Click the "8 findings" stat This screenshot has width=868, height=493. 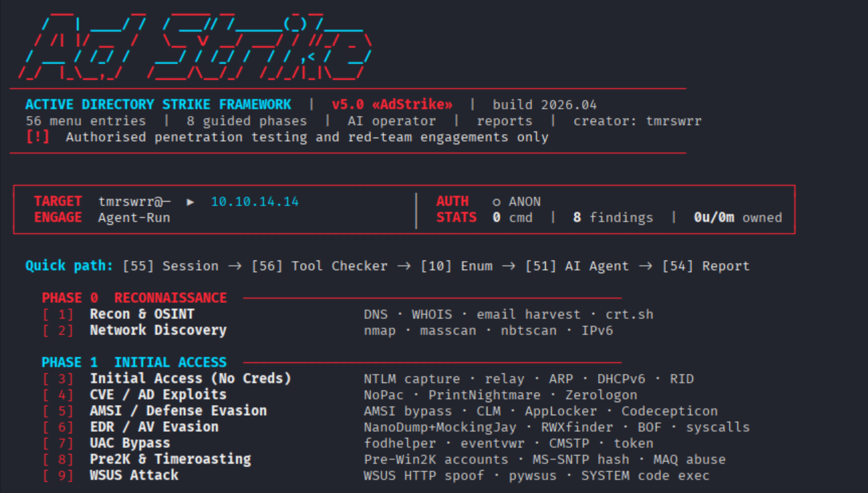(x=613, y=218)
